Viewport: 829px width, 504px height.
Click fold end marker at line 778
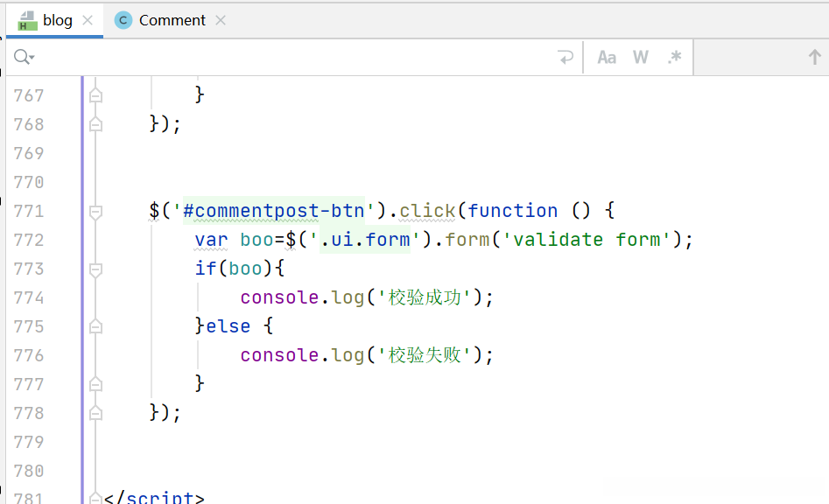[95, 413]
